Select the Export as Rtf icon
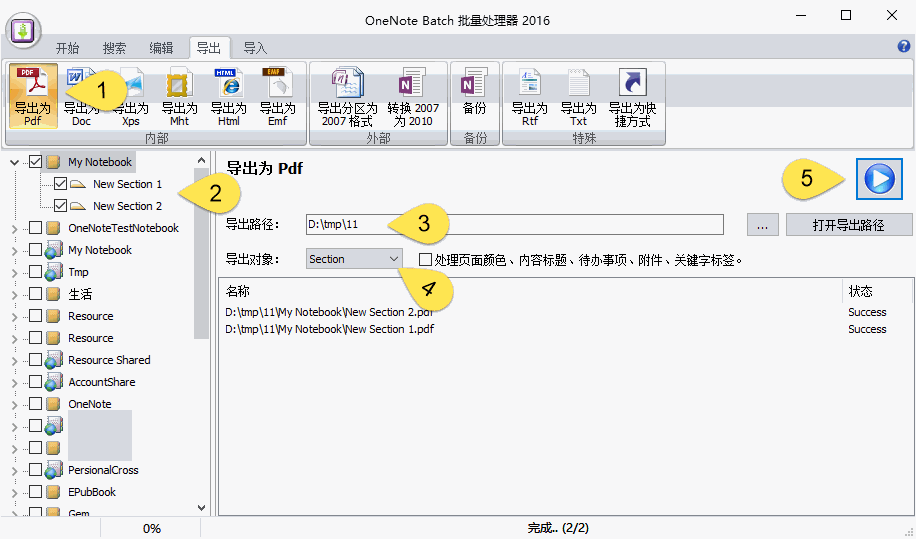The image size is (916, 539). pyautogui.click(x=529, y=96)
